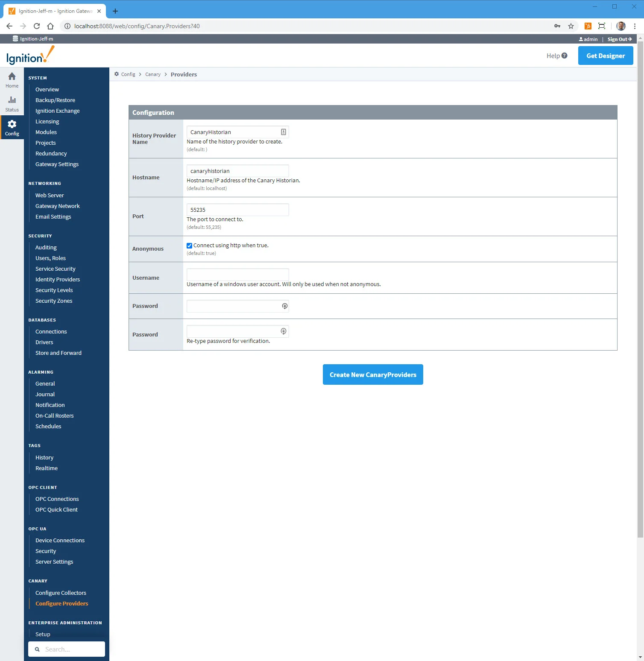Open Redundancy settings
The height and width of the screenshot is (661, 644).
(51, 154)
